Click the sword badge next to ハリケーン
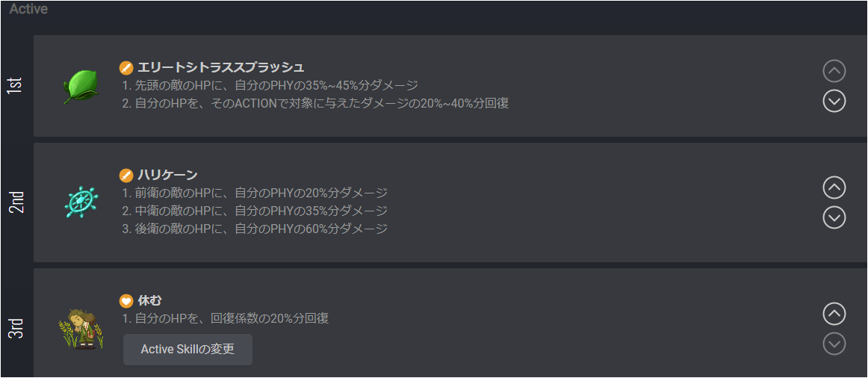Image resolution: width=868 pixels, height=378 pixels. coord(126,176)
